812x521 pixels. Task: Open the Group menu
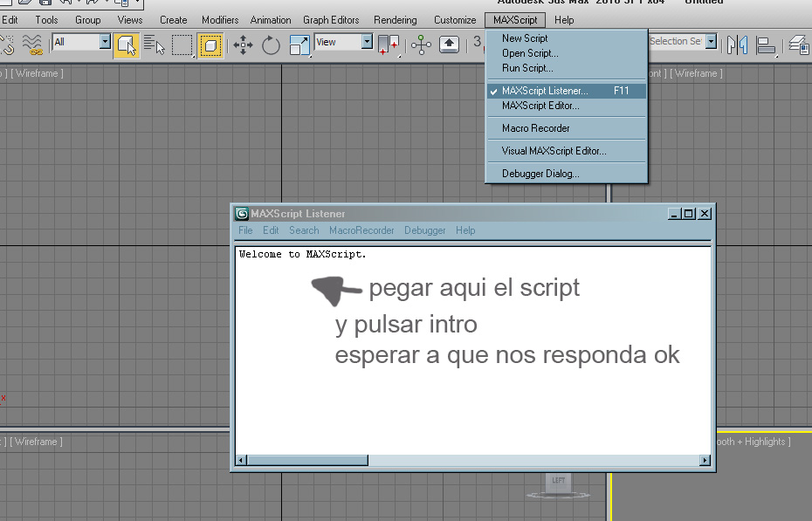(x=87, y=20)
